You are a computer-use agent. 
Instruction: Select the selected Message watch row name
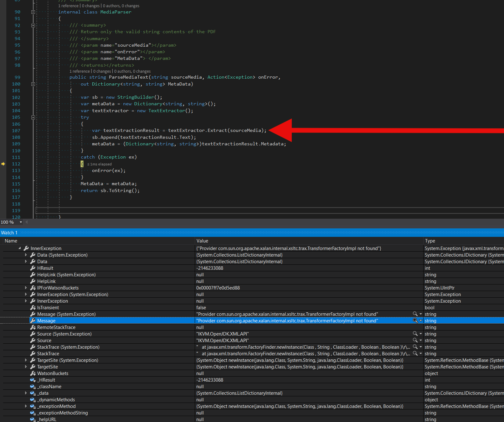46,321
